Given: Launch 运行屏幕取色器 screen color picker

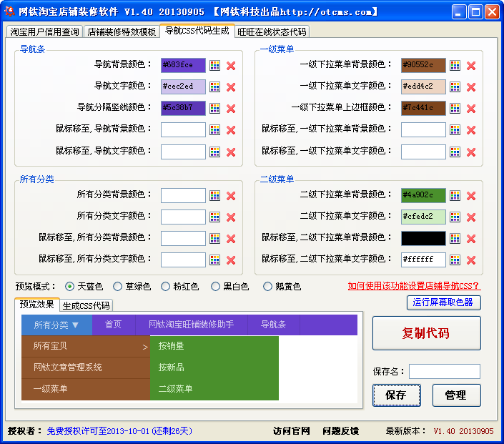Looking at the screenshot, I should [443, 302].
